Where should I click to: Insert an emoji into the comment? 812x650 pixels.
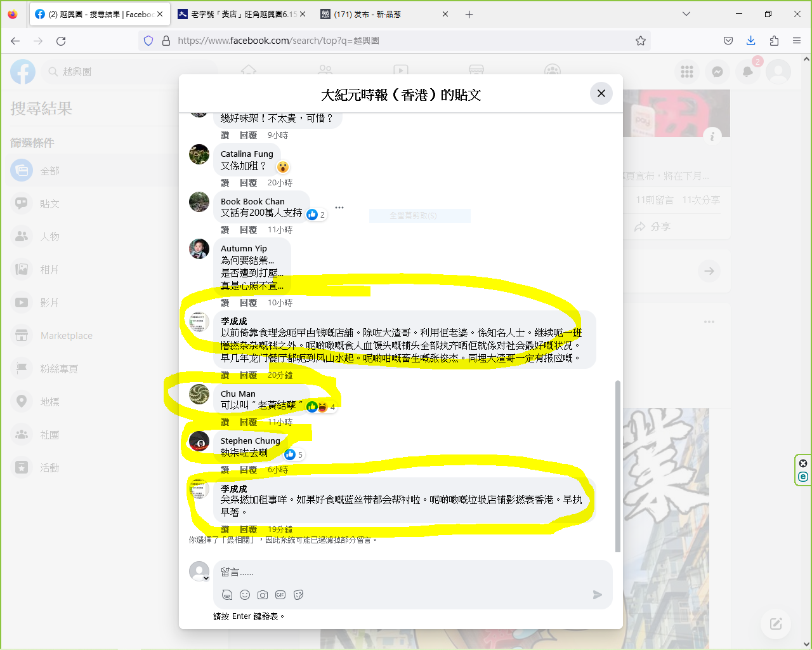click(x=245, y=595)
